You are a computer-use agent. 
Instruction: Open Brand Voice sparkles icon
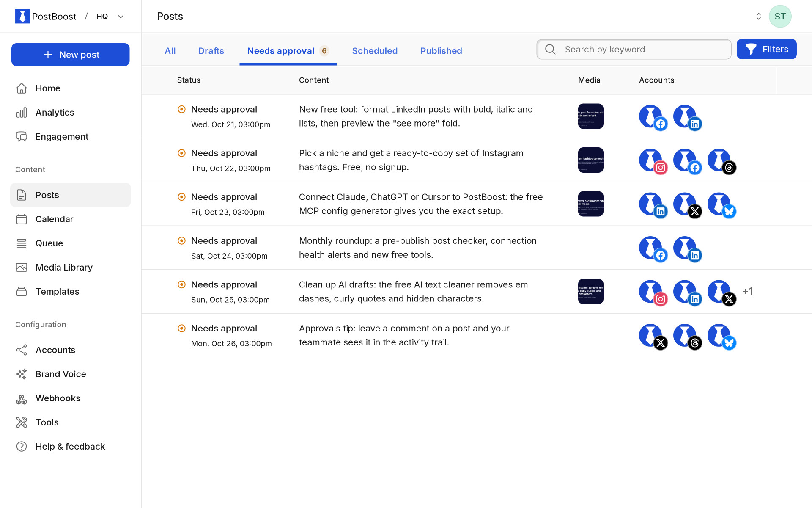(x=22, y=374)
